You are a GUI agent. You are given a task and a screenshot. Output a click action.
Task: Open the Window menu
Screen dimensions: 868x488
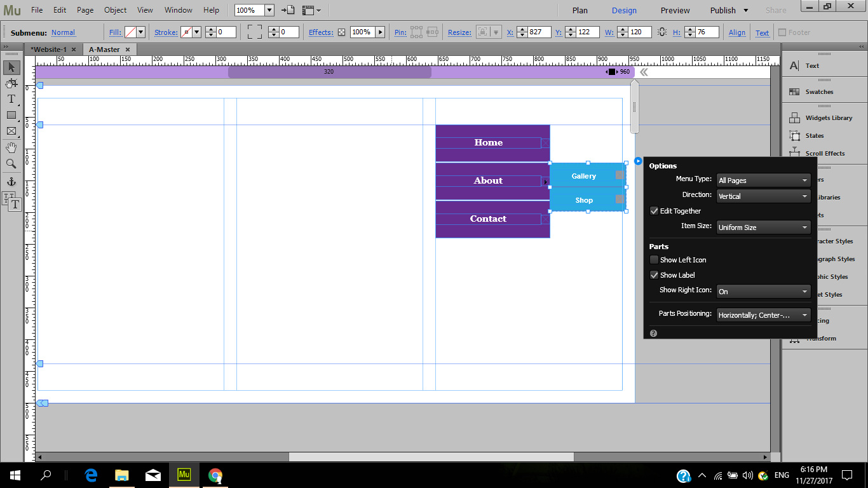pyautogui.click(x=178, y=10)
